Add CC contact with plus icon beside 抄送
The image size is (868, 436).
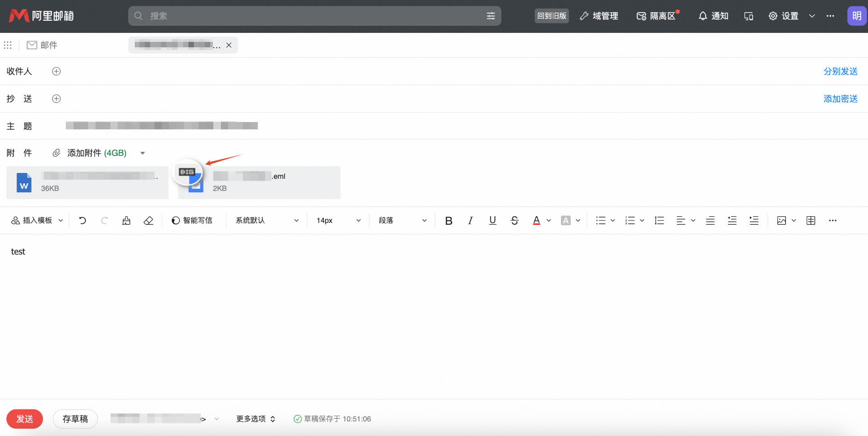coord(56,99)
